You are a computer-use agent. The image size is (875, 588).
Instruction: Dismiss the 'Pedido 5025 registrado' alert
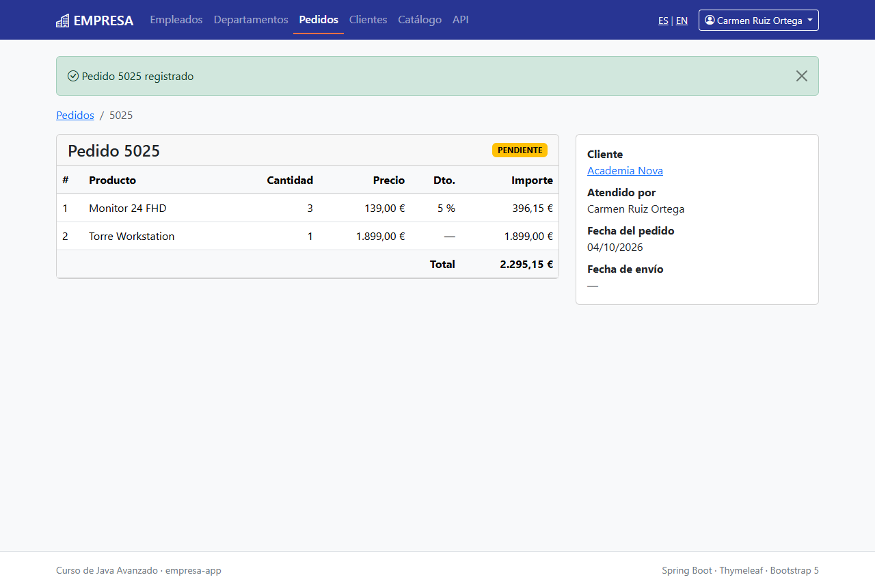[802, 76]
